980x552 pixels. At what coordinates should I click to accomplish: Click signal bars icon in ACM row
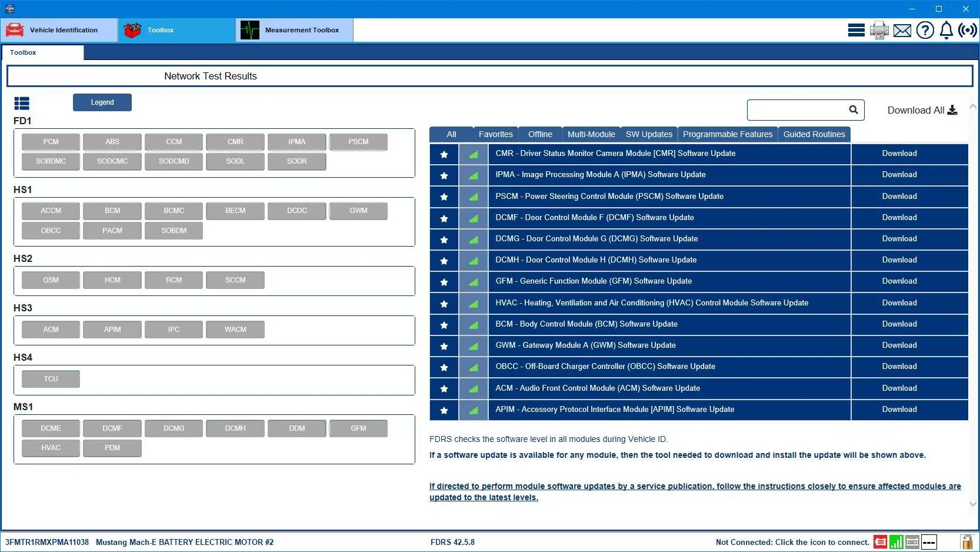coord(474,388)
